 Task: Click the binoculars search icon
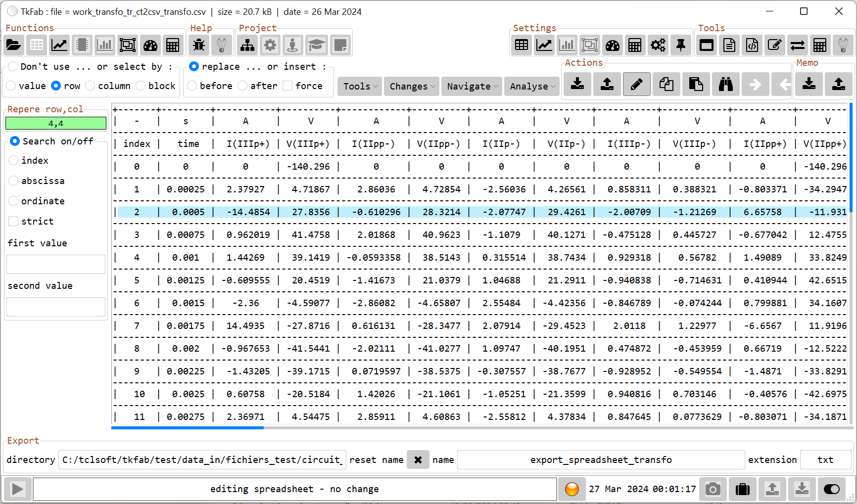pos(726,84)
